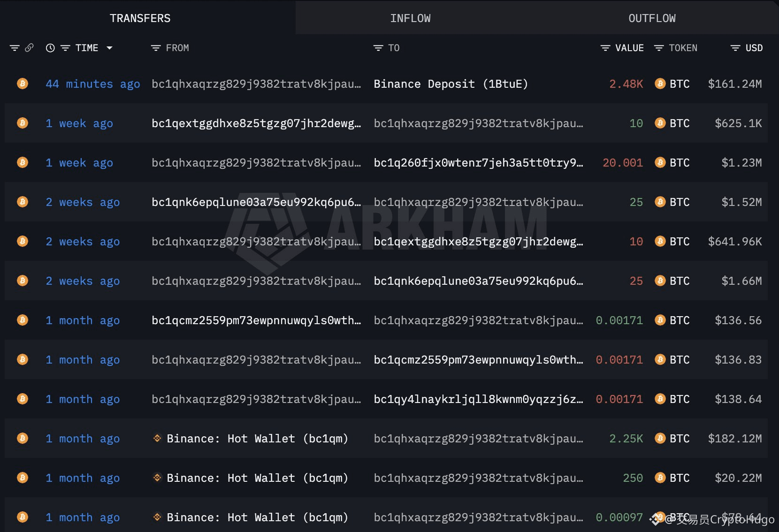Click the $20.22M USD amount
Viewport: 779px width, 532px height.
click(738, 478)
